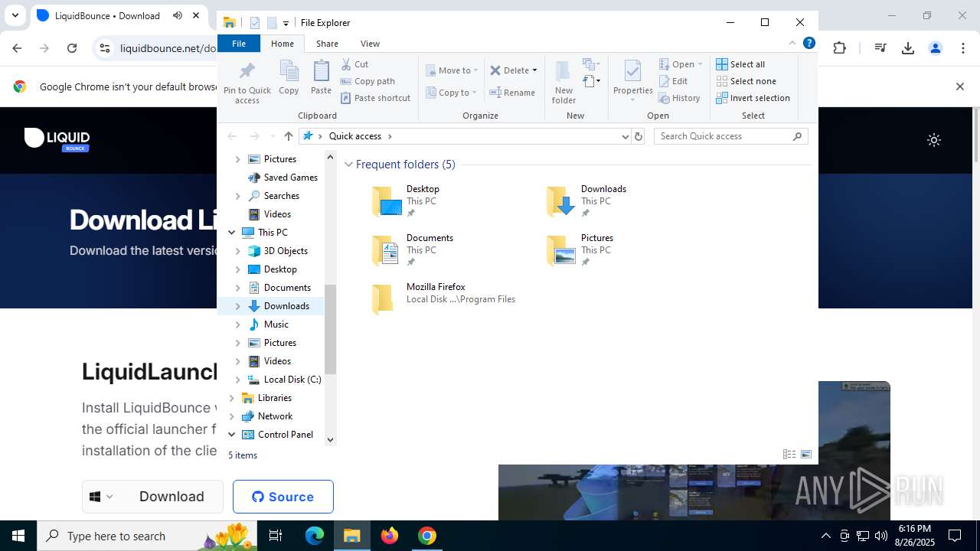The width and height of the screenshot is (980, 551).
Task: Click Paste shortcut command
Action: pos(375,98)
